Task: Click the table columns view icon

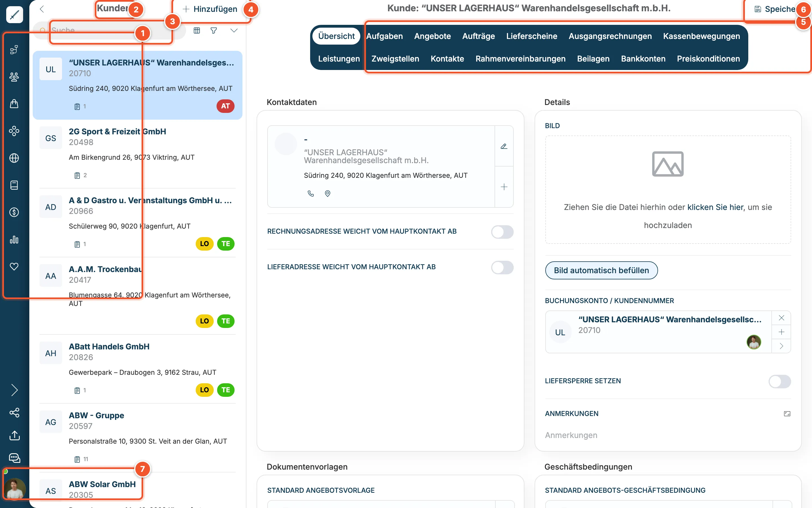Action: (x=197, y=30)
